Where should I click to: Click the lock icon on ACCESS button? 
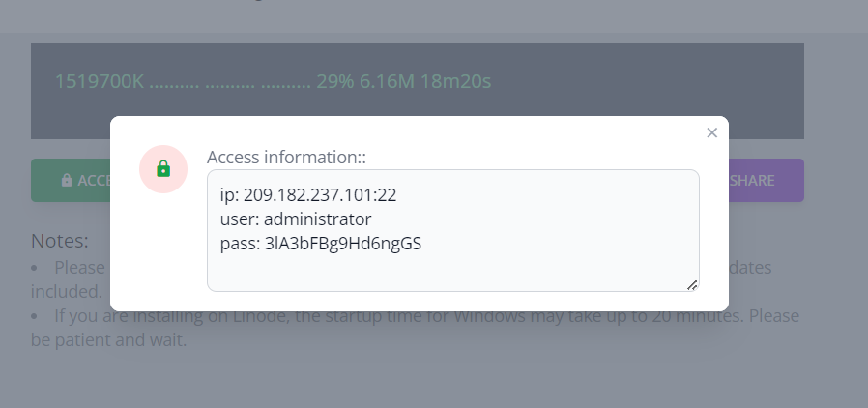point(66,181)
